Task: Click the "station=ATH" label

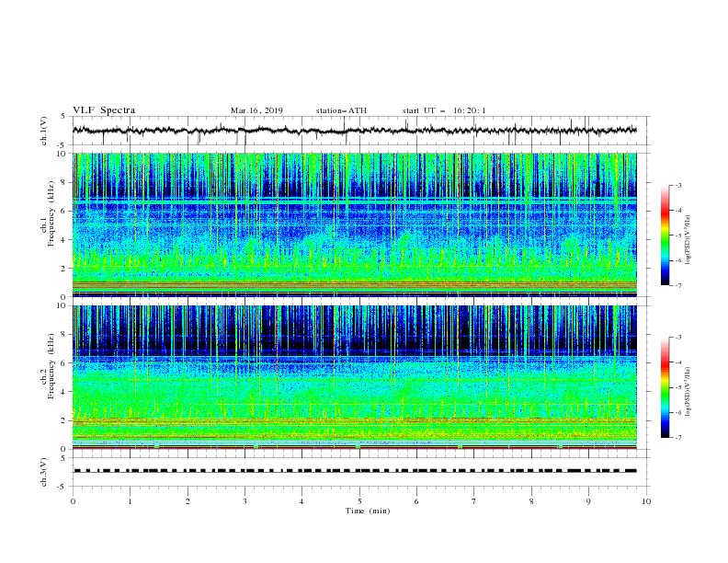Action: 341,110
